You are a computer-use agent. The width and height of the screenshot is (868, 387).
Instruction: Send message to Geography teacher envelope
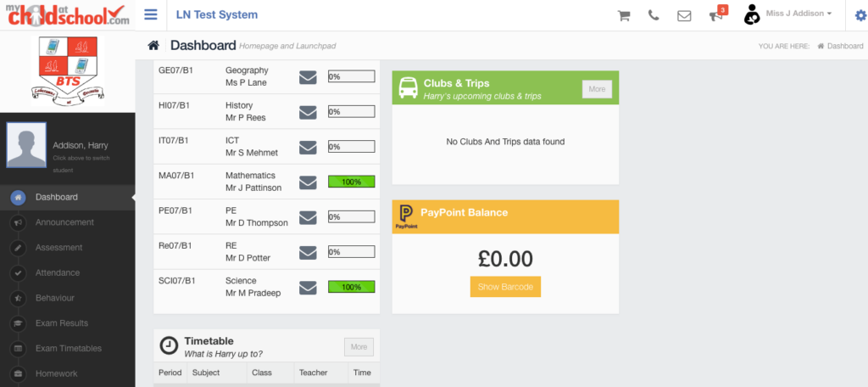tap(308, 77)
